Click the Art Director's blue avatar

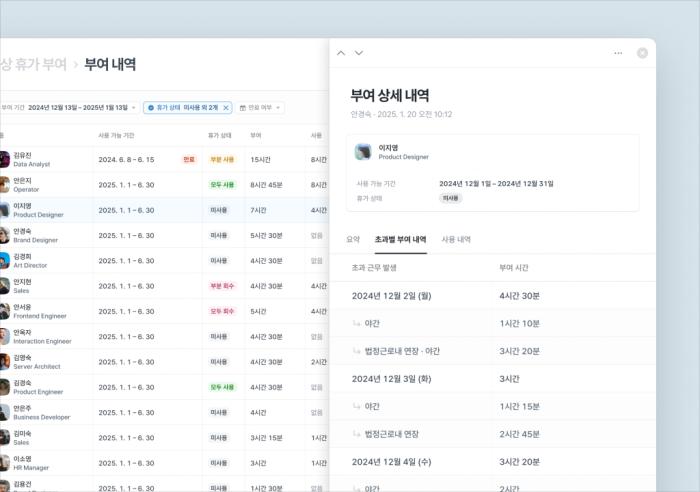(4, 261)
